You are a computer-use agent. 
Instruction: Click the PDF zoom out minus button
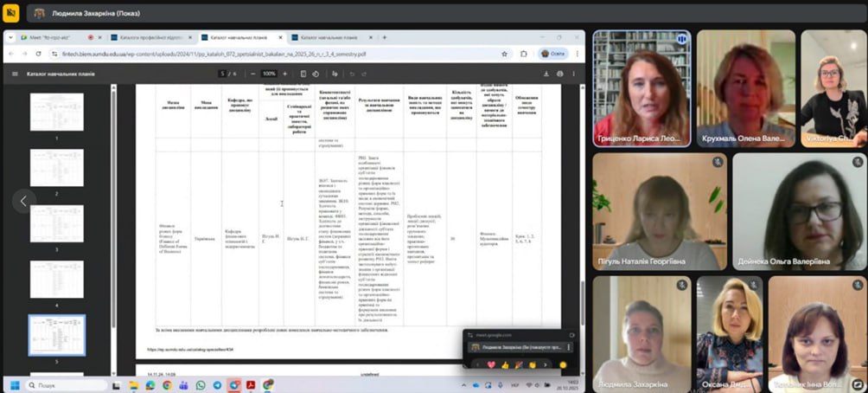(x=255, y=74)
